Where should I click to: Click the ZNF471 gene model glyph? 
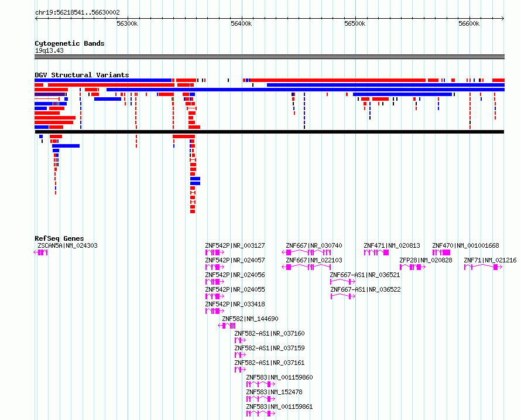coord(376,252)
